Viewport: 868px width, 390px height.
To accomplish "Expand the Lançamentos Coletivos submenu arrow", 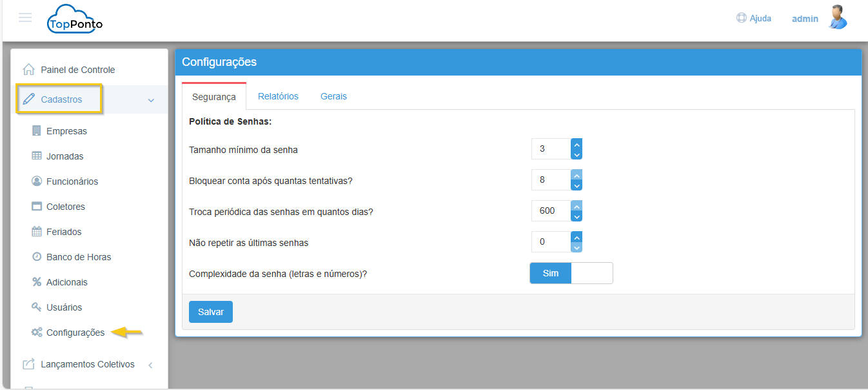I will (150, 365).
